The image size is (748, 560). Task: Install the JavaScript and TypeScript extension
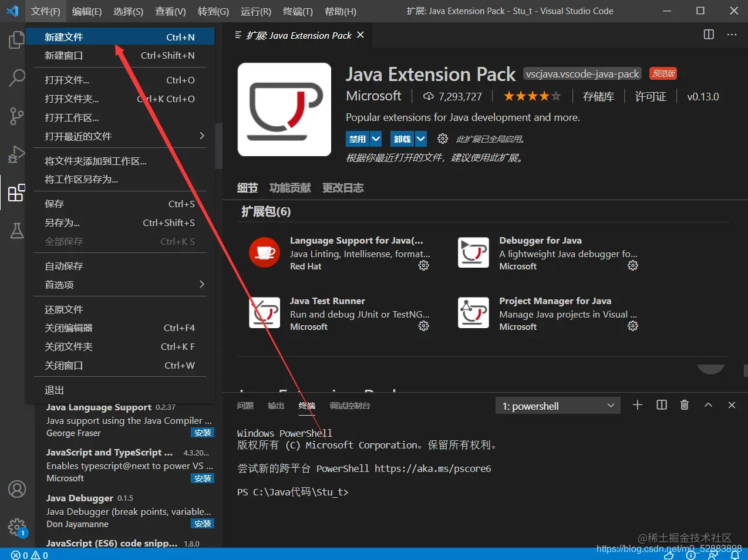point(203,478)
